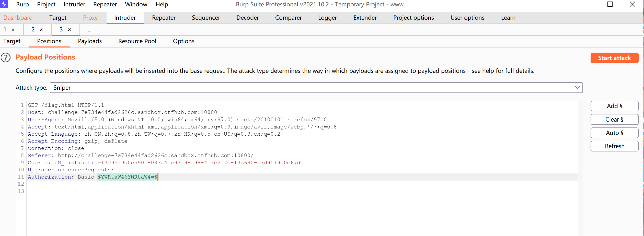Select Intruder attack tab 3

click(x=61, y=30)
